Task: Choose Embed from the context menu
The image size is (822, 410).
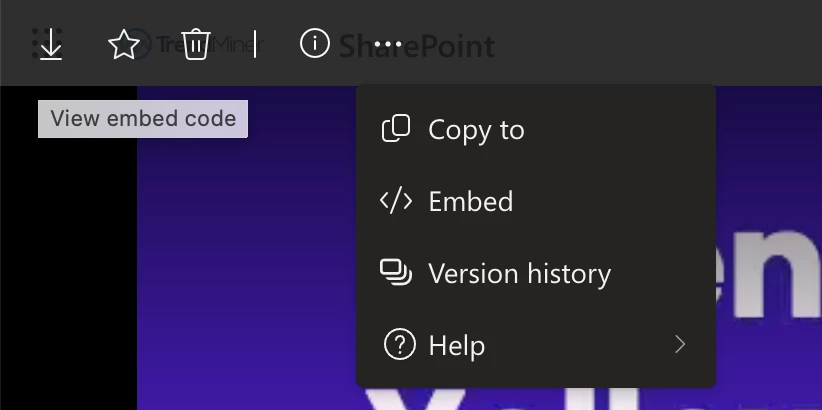Action: click(x=470, y=202)
